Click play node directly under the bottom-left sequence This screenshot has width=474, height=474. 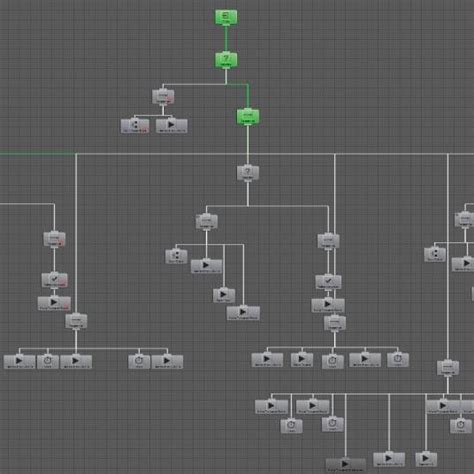(x=76, y=362)
